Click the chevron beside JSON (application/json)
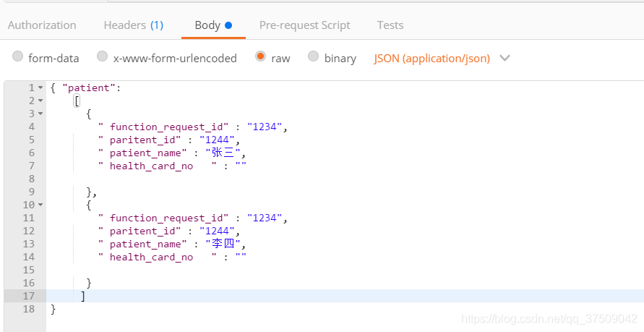The image size is (644, 332). pos(505,58)
